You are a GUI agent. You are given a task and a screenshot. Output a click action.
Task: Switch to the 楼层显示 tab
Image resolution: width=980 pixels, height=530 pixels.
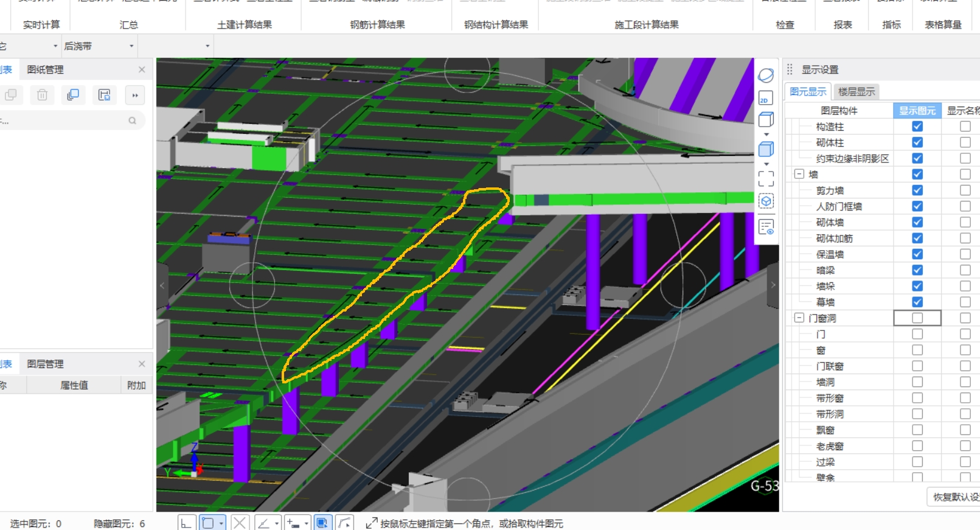(857, 92)
